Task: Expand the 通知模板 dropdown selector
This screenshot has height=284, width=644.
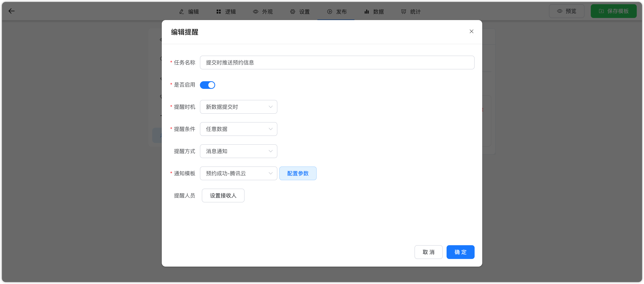Action: [x=238, y=173]
